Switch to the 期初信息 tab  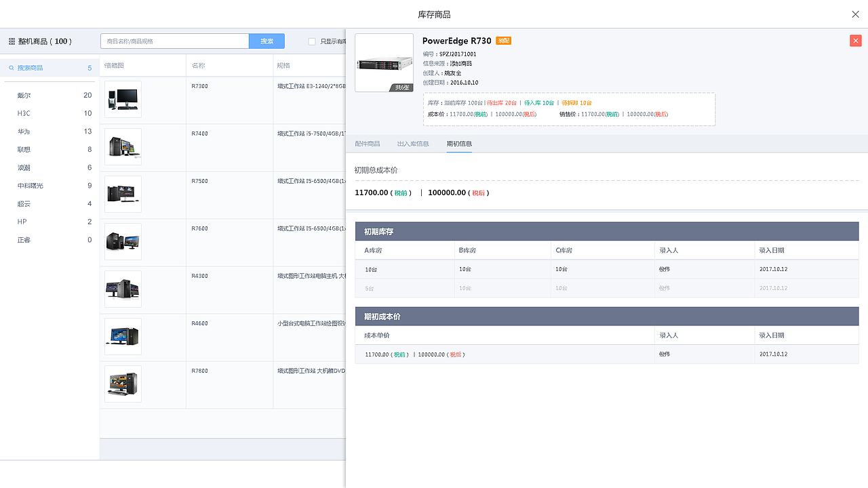pos(459,144)
